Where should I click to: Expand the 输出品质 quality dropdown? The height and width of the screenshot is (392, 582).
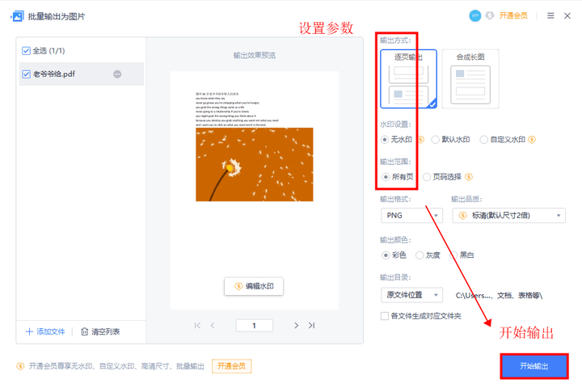tap(508, 216)
